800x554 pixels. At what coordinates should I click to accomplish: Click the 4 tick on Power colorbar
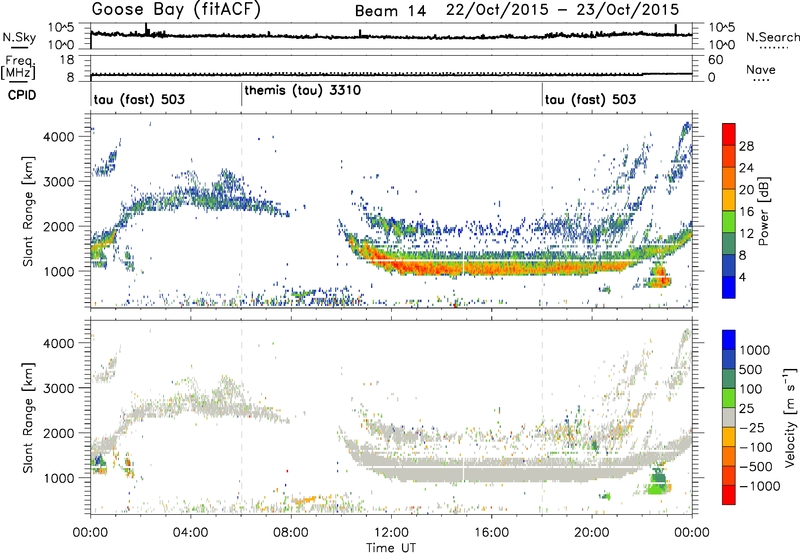tap(743, 277)
